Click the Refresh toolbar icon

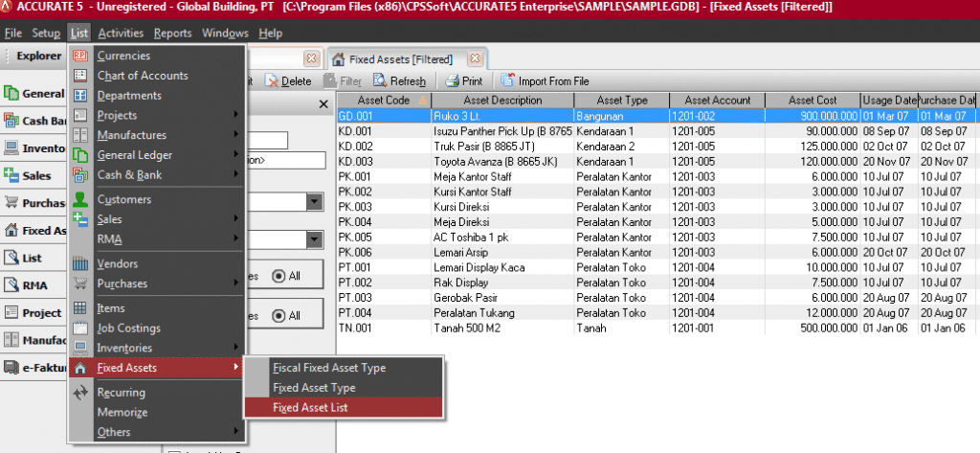point(379,80)
